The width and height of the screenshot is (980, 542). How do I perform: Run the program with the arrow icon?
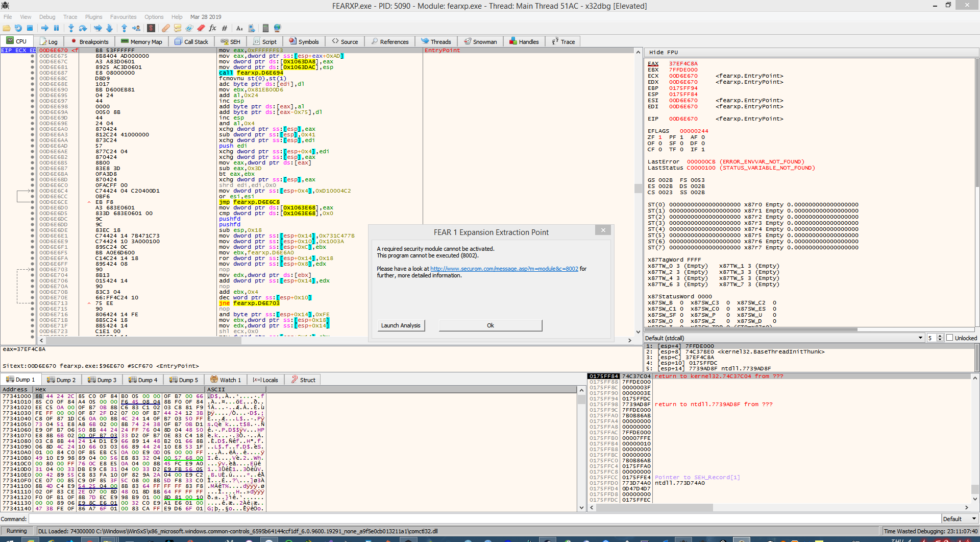[x=45, y=28]
